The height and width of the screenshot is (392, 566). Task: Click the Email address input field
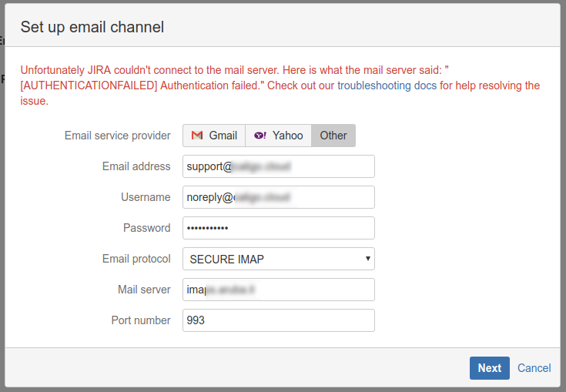pos(278,166)
